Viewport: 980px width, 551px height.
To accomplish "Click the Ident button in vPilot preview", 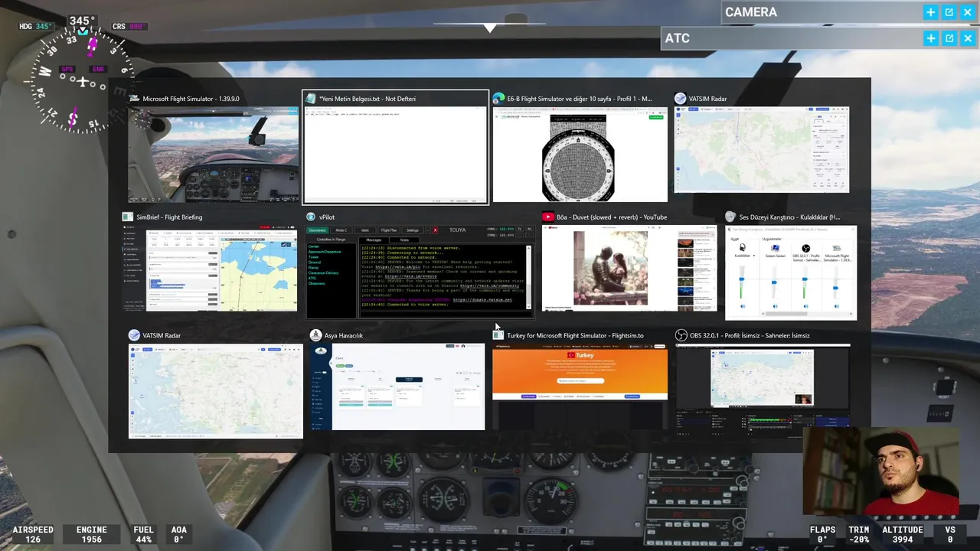I will coord(365,230).
